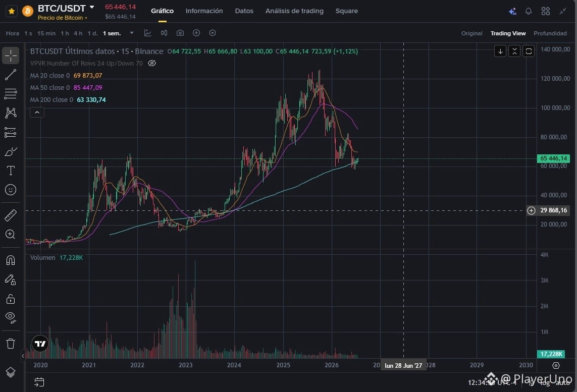Select the forecasting and measurement tool

point(11,132)
